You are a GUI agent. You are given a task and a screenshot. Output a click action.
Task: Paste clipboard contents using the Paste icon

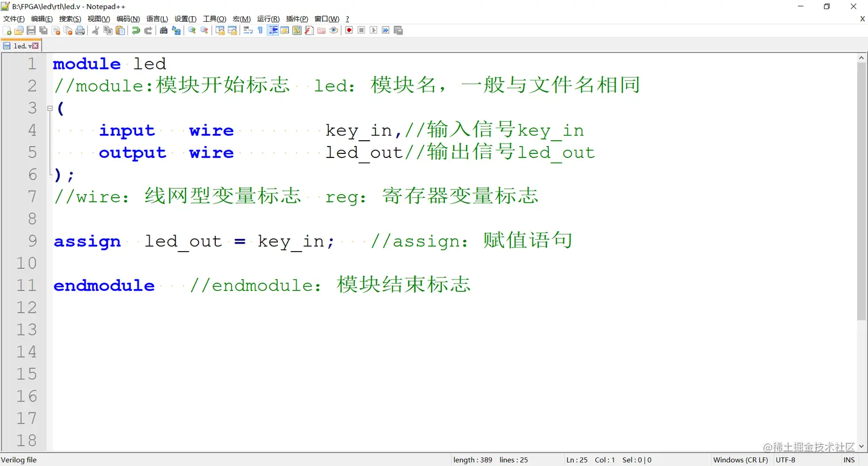pos(119,30)
